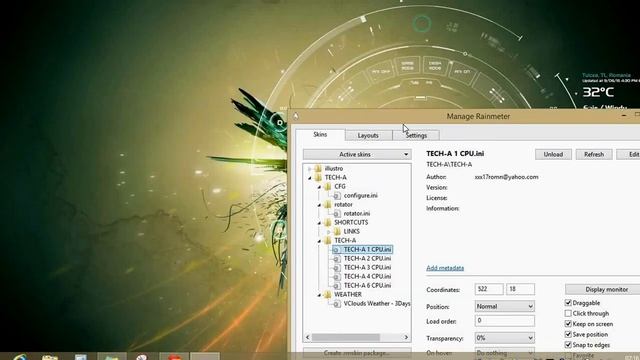
Task: Click the skin tree scrollbar right arrow
Action: click(x=406, y=337)
